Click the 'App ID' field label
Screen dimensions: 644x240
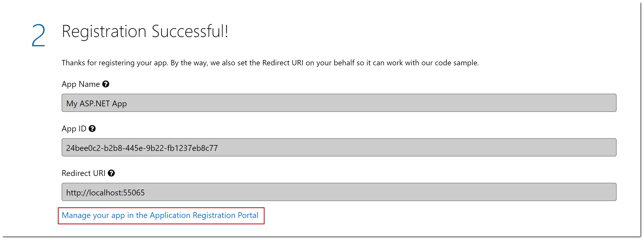coord(74,129)
